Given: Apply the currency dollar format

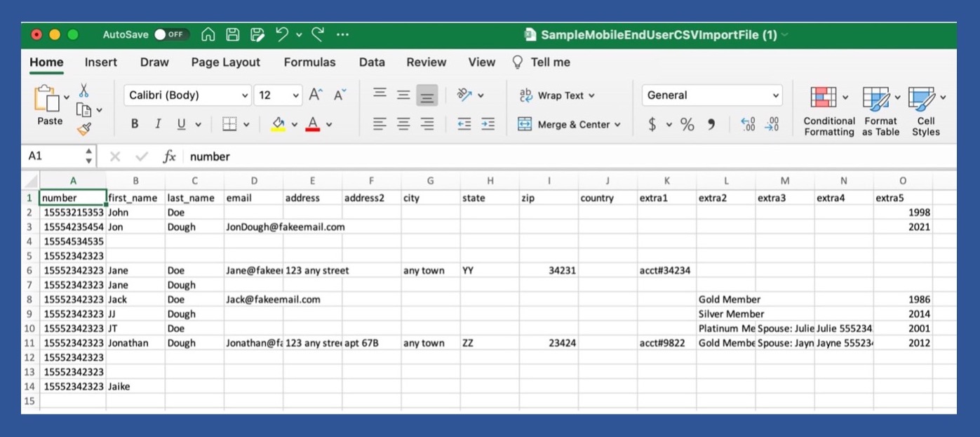Looking at the screenshot, I should click(x=652, y=124).
